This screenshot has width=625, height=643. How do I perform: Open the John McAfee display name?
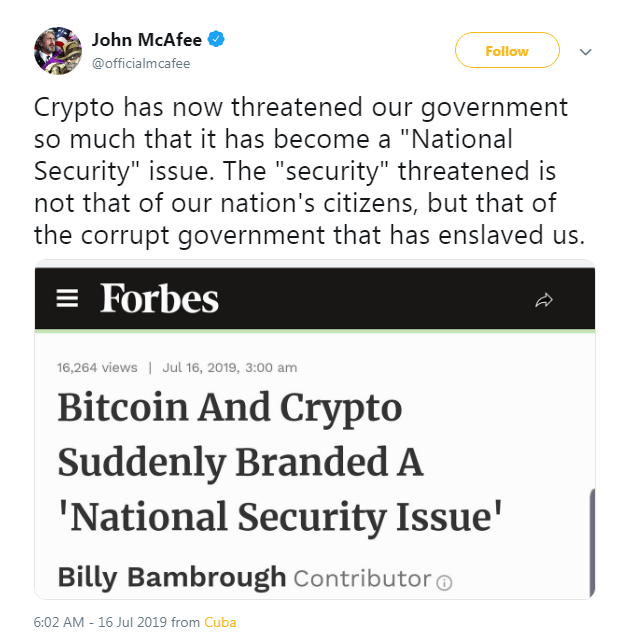[146, 40]
